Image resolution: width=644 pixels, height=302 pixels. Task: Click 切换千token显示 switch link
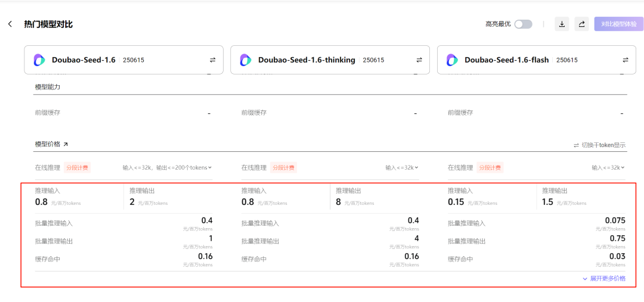600,145
